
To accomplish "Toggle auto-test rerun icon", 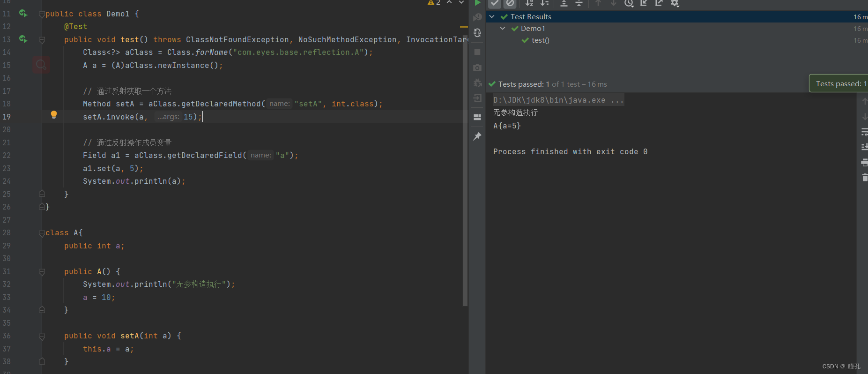I will [x=477, y=33].
